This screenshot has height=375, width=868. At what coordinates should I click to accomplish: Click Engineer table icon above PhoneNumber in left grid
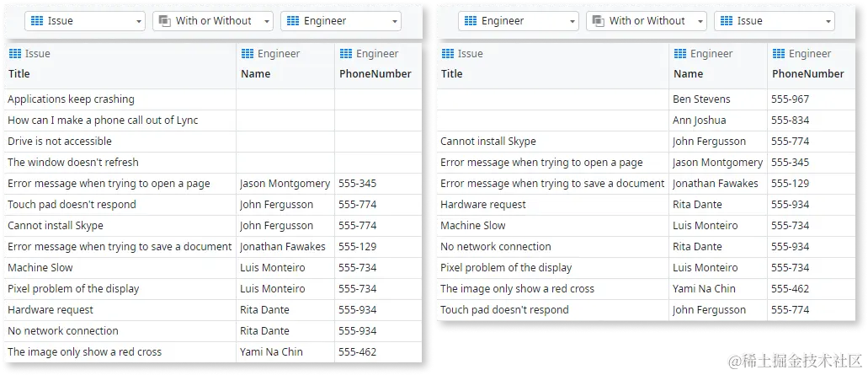point(346,54)
